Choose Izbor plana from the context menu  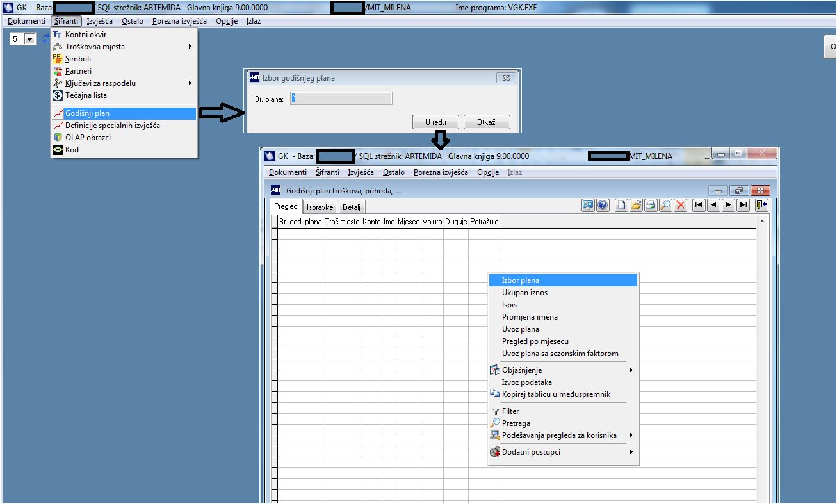(x=563, y=280)
